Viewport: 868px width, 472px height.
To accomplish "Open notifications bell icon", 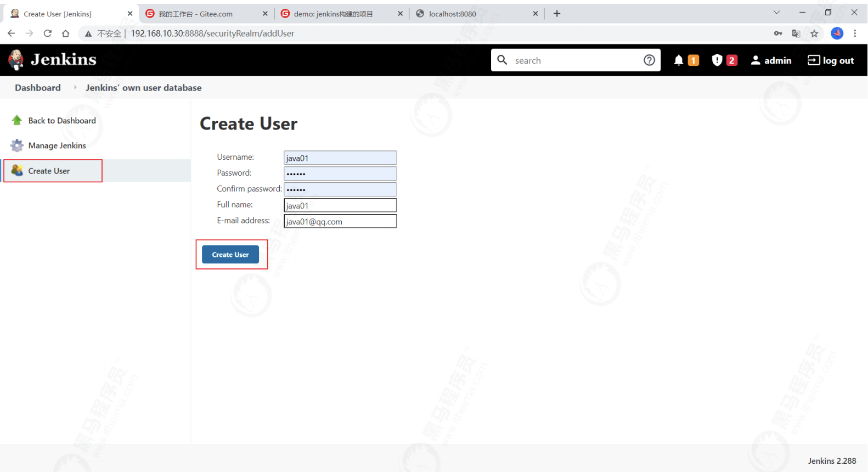I will pos(679,60).
